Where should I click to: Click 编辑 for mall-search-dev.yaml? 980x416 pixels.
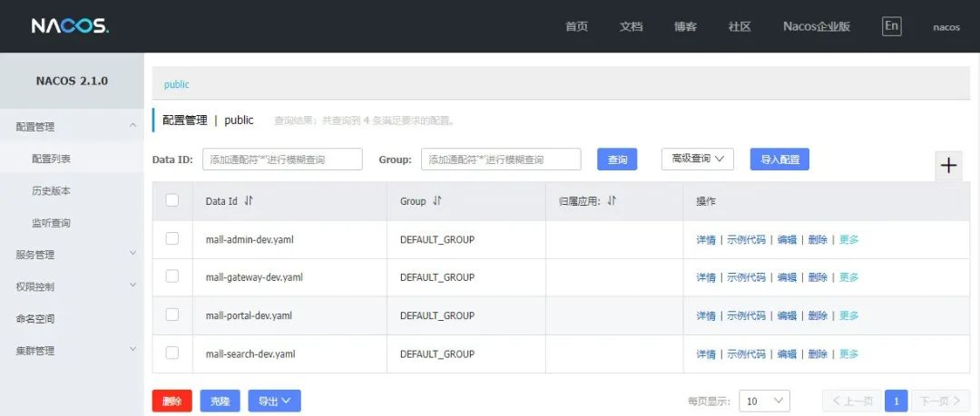click(x=787, y=354)
